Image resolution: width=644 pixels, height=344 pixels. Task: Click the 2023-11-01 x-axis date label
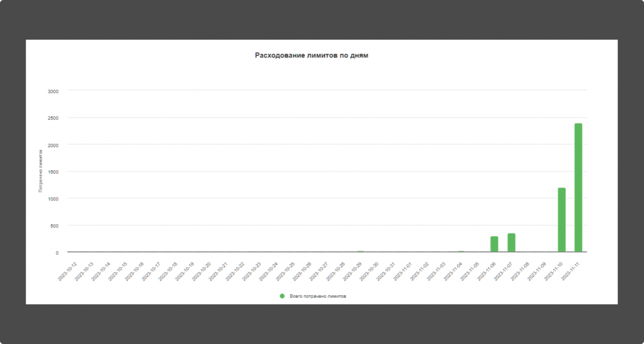pos(403,271)
